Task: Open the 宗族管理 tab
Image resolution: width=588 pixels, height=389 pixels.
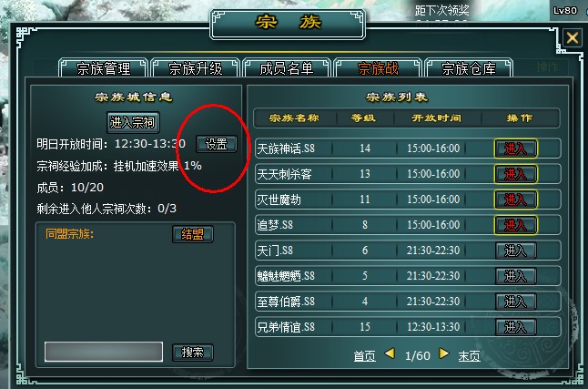Action: [x=103, y=68]
